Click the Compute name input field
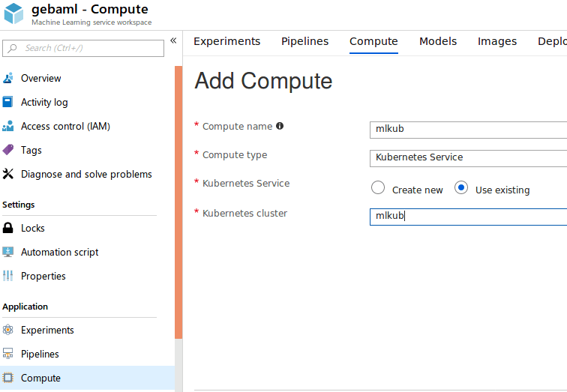Viewport: 567px width, 392px height. click(468, 129)
